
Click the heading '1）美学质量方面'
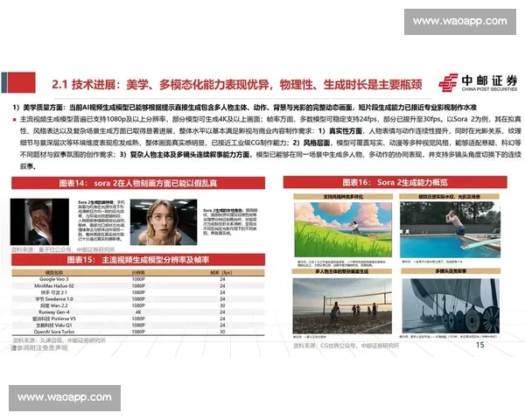coord(39,108)
